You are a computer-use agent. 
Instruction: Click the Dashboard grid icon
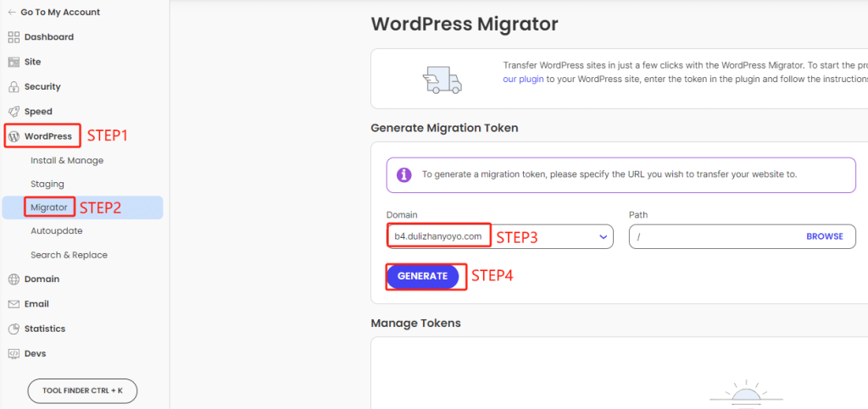(14, 37)
